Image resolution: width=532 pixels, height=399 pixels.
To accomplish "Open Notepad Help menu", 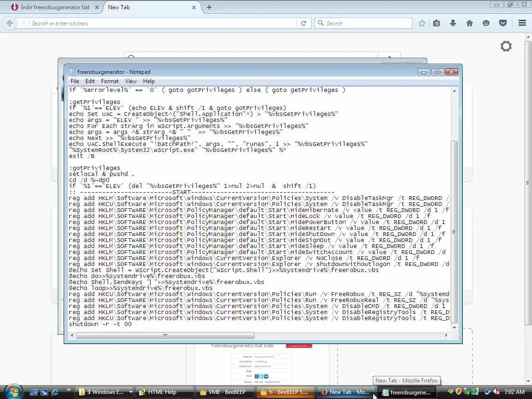I will pyautogui.click(x=149, y=81).
